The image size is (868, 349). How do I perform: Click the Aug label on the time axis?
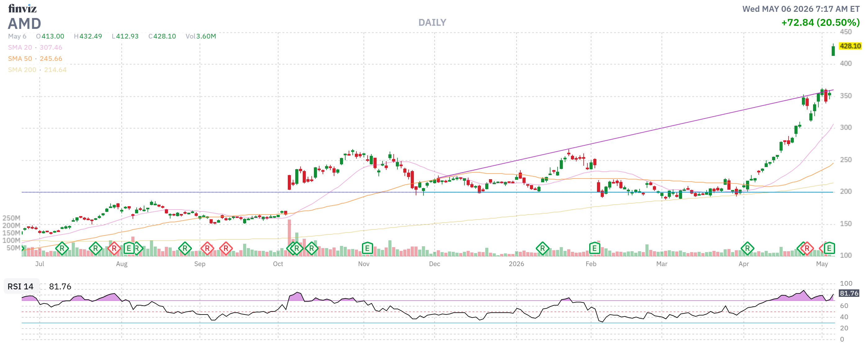pyautogui.click(x=122, y=264)
